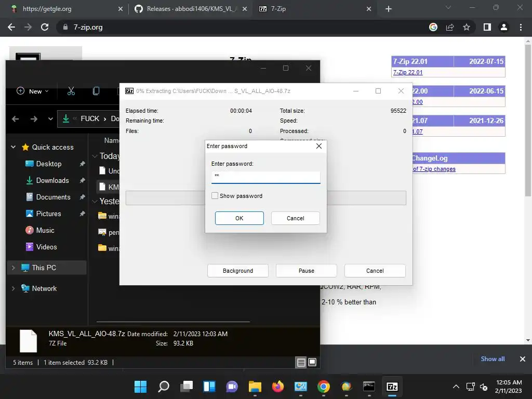This screenshot has height=399, width=532.
Task: Click pin icon beside Downloads
Action: click(x=82, y=180)
